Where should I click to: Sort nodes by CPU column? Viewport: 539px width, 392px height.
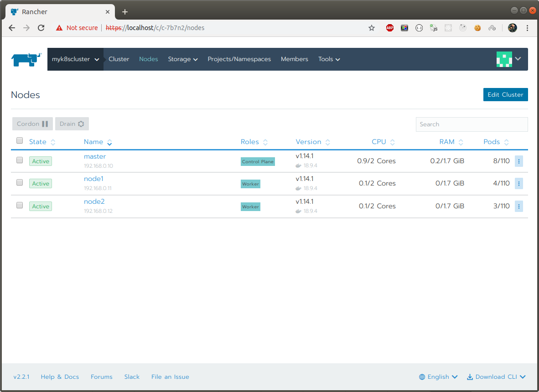383,142
